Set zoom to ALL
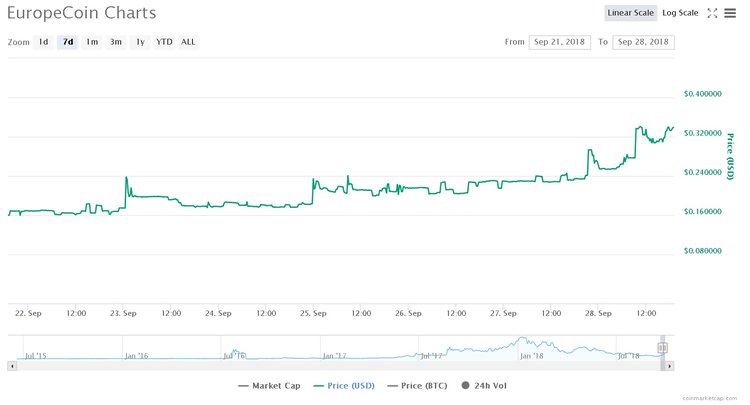The image size is (750, 405). (x=188, y=42)
